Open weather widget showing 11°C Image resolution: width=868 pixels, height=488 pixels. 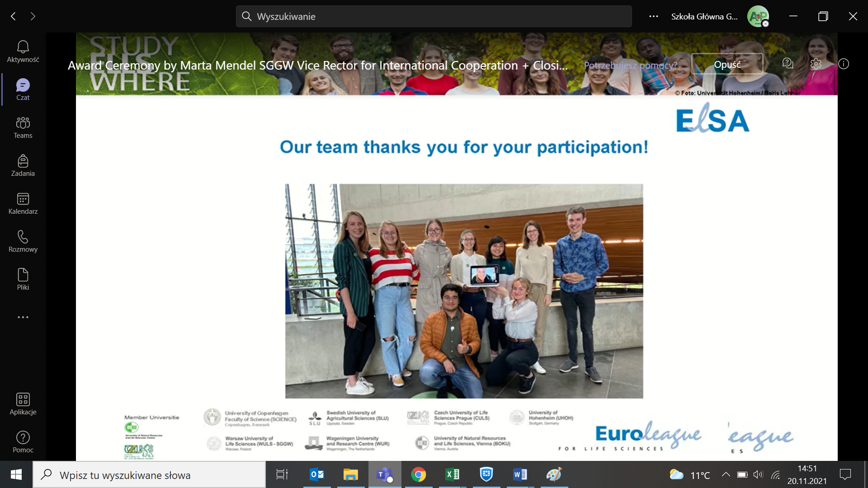[690, 475]
